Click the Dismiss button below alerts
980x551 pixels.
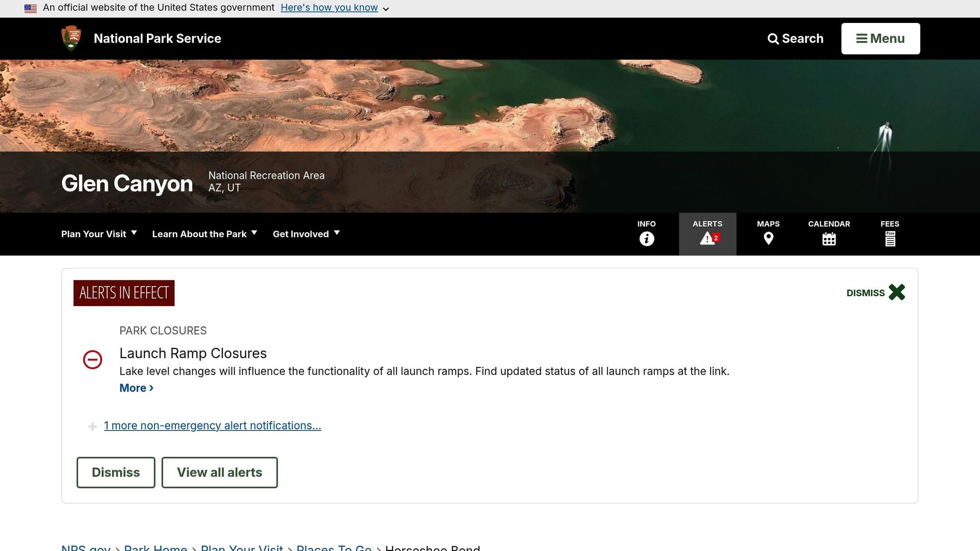pyautogui.click(x=116, y=473)
